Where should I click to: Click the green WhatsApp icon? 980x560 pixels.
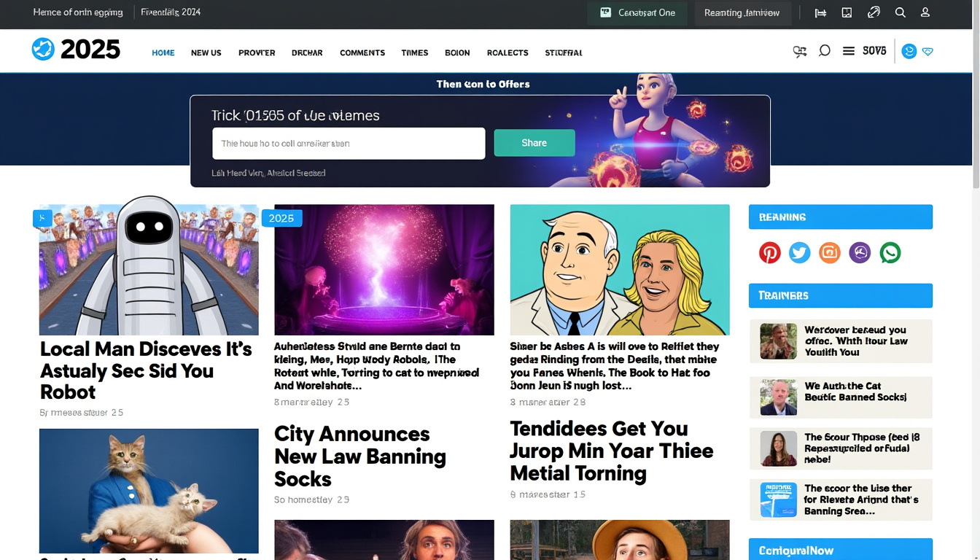click(x=890, y=253)
